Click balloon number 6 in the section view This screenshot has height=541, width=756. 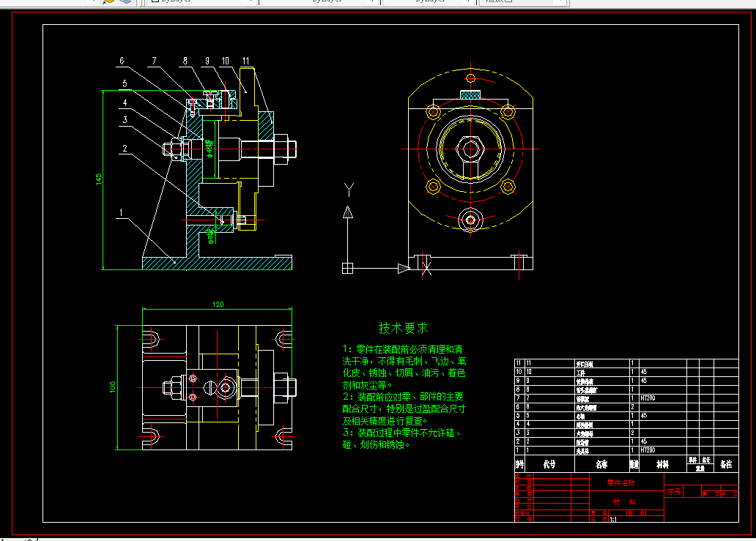(x=122, y=61)
